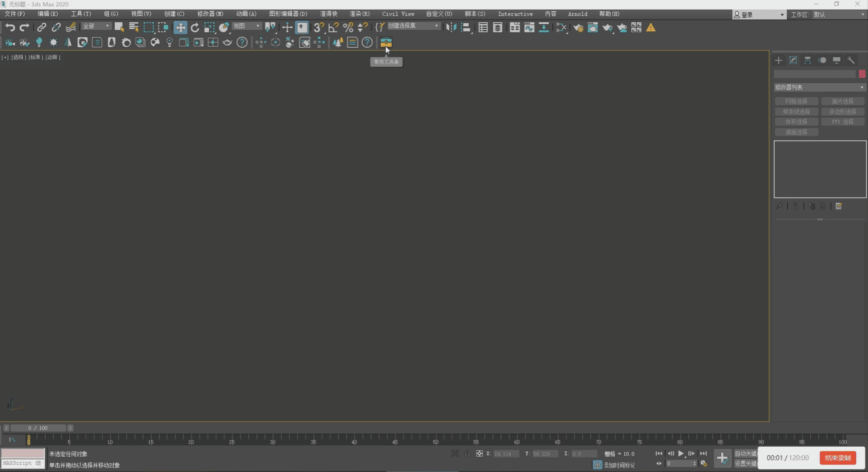The image size is (868, 472).
Task: Click the Undo arrow icon
Action: (x=10, y=28)
